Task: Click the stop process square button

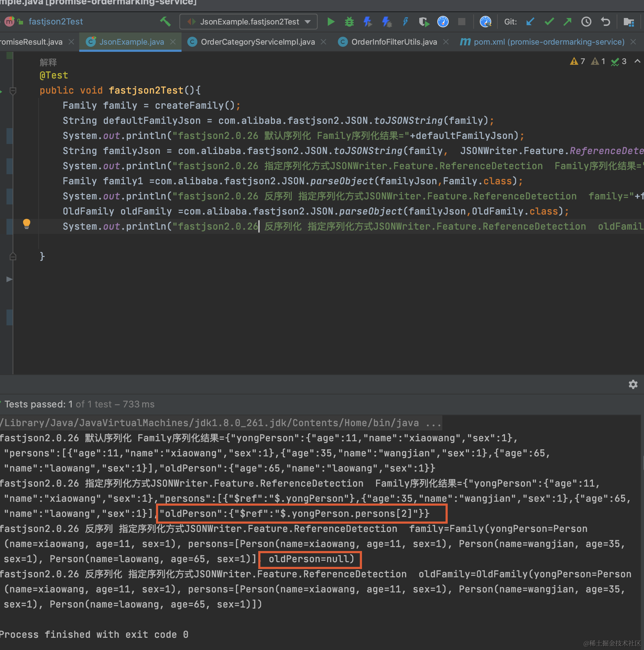Action: (x=462, y=22)
